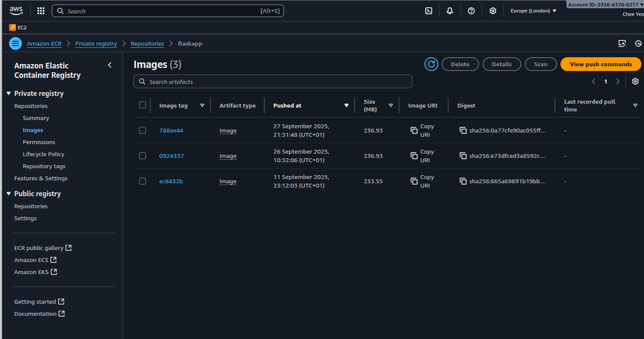Open image tag ec8432b link

point(171,181)
